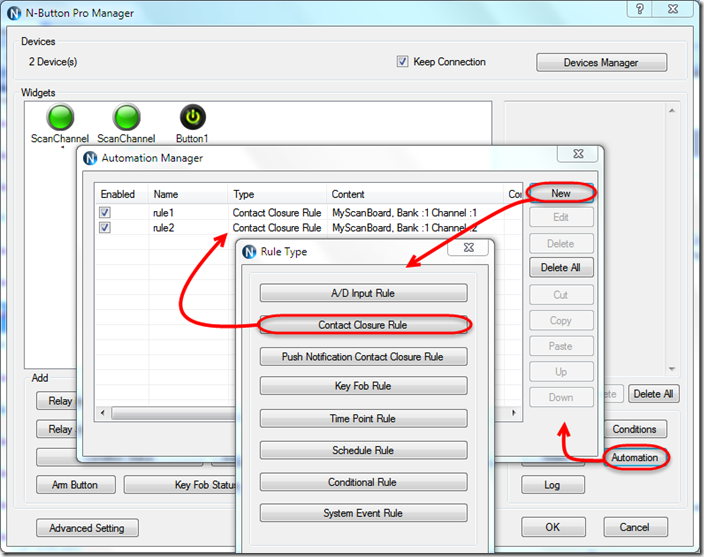Screen dimensions: 704x557
Task: Select the first green ScanChannel widget icon
Action: coord(60,117)
